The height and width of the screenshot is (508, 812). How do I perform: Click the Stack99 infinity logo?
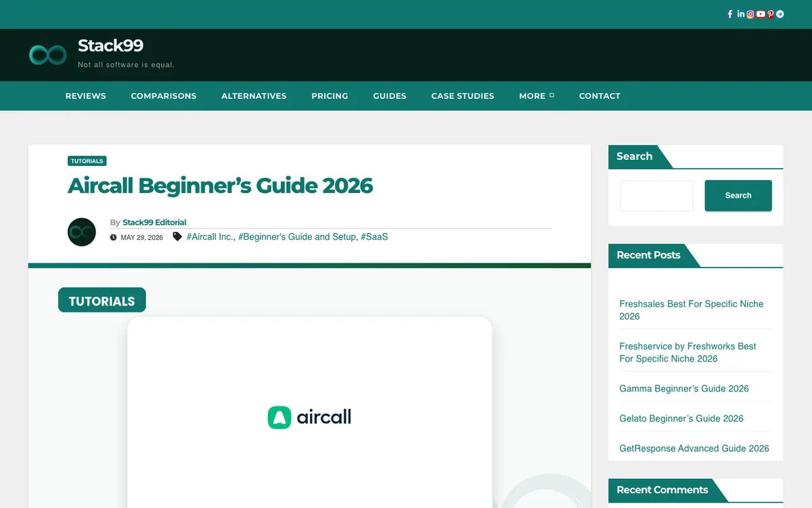tap(48, 55)
